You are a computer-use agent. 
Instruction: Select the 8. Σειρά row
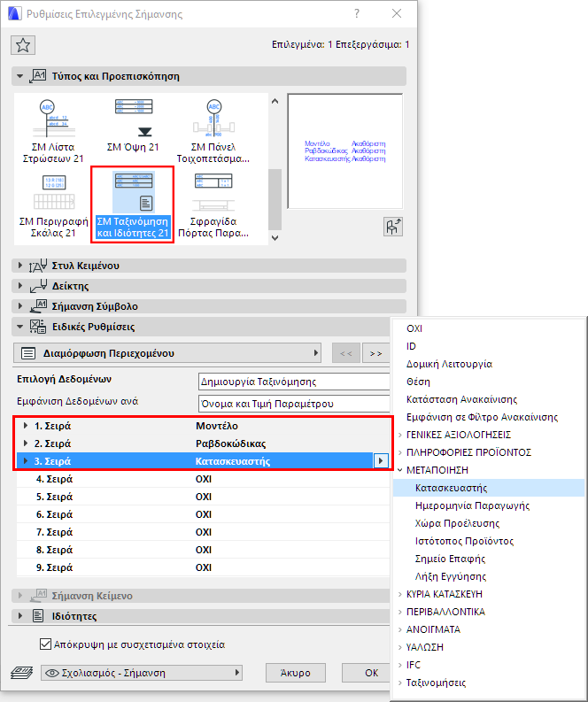[203, 550]
